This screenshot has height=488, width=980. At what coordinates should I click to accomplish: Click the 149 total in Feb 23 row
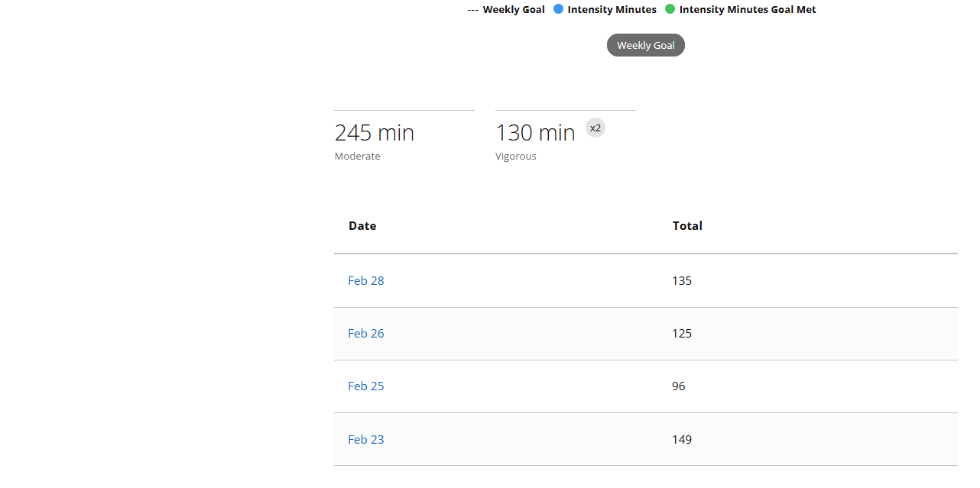[682, 440]
